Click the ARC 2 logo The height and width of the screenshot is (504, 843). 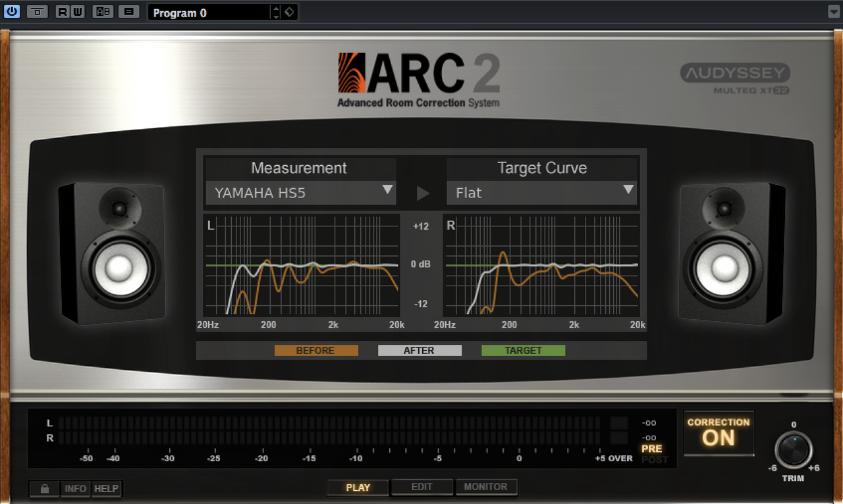[x=419, y=74]
